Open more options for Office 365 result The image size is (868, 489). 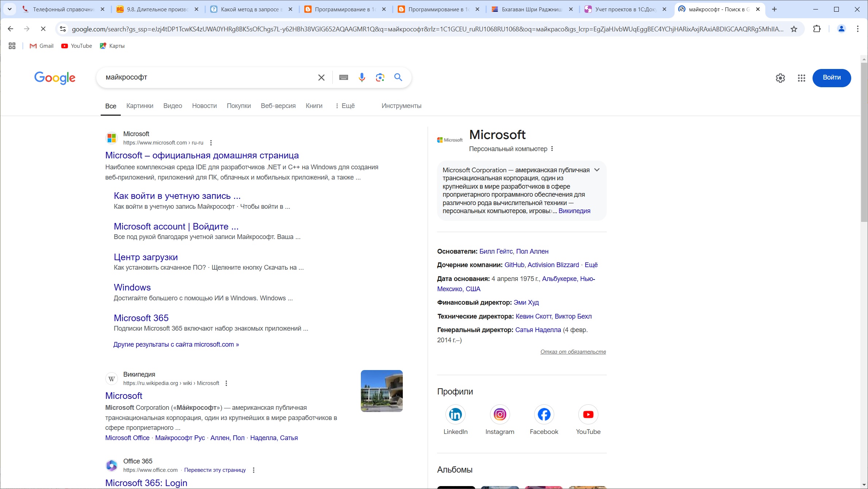click(254, 470)
